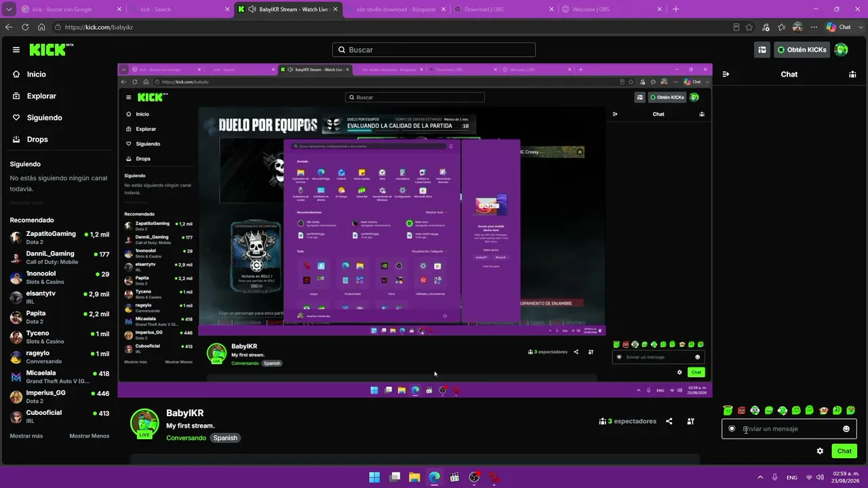Click the Conversando category link
The width and height of the screenshot is (868, 488).
coord(186,438)
